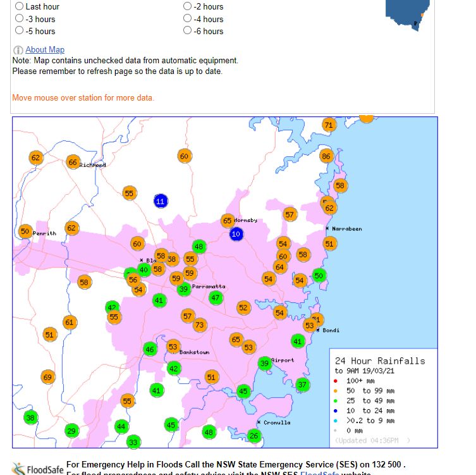Pick the -5 hours radio option
The height and width of the screenshot is (475, 476).
click(x=19, y=30)
